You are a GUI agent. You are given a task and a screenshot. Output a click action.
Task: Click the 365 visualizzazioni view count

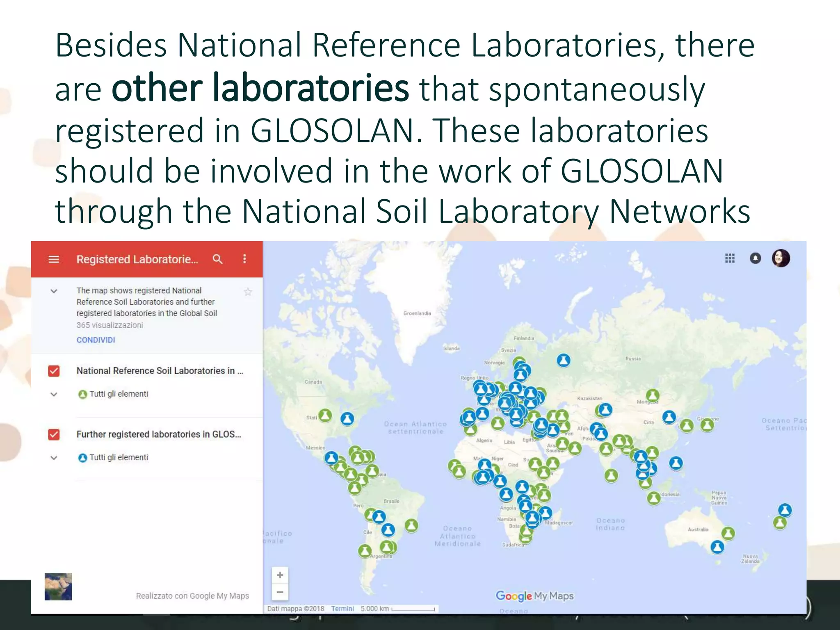tap(110, 325)
